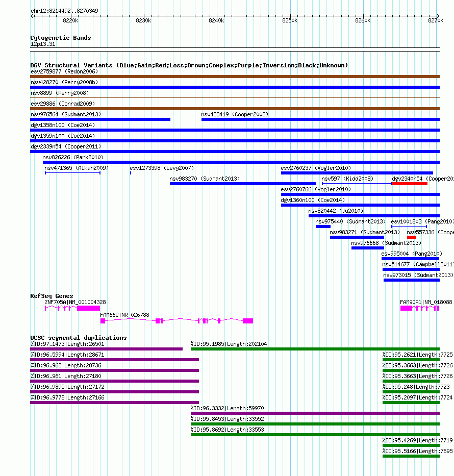Click the red dgv2340n54 loss bar

coord(410,184)
